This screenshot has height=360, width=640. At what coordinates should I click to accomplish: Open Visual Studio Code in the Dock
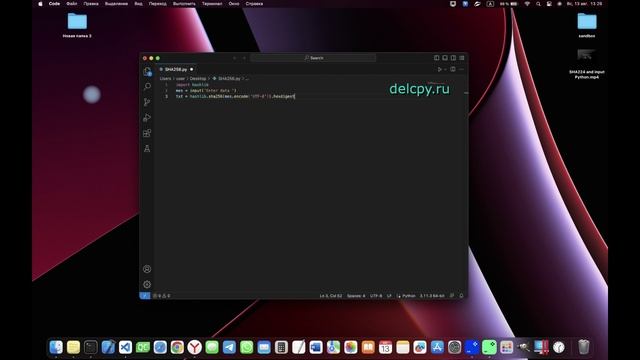(125, 347)
